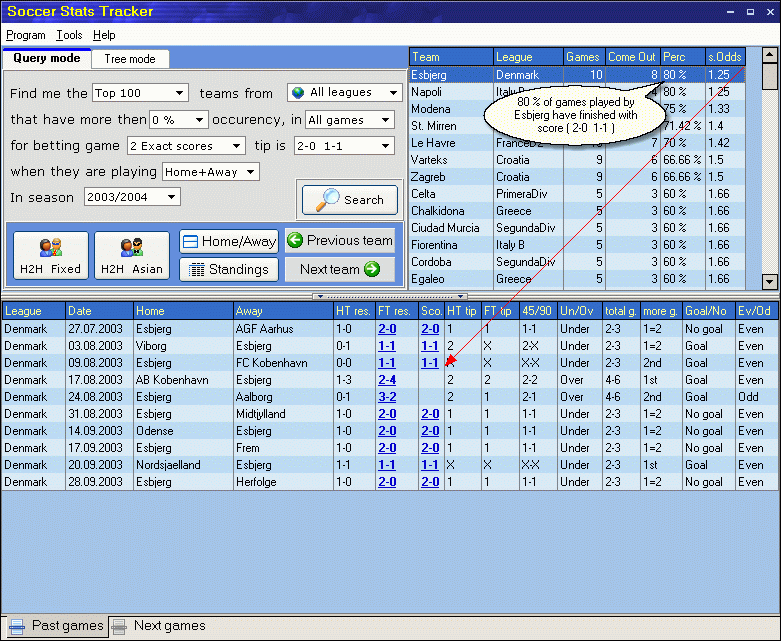Open H2H Asian comparison

[x=132, y=256]
